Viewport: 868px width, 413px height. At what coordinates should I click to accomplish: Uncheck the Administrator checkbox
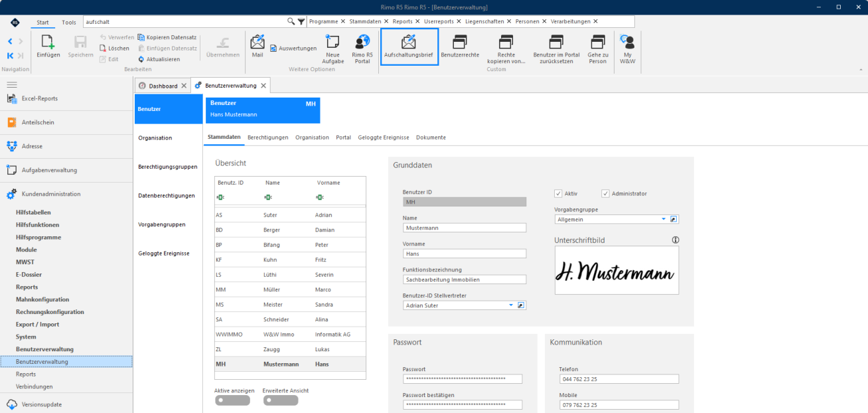[x=605, y=194]
